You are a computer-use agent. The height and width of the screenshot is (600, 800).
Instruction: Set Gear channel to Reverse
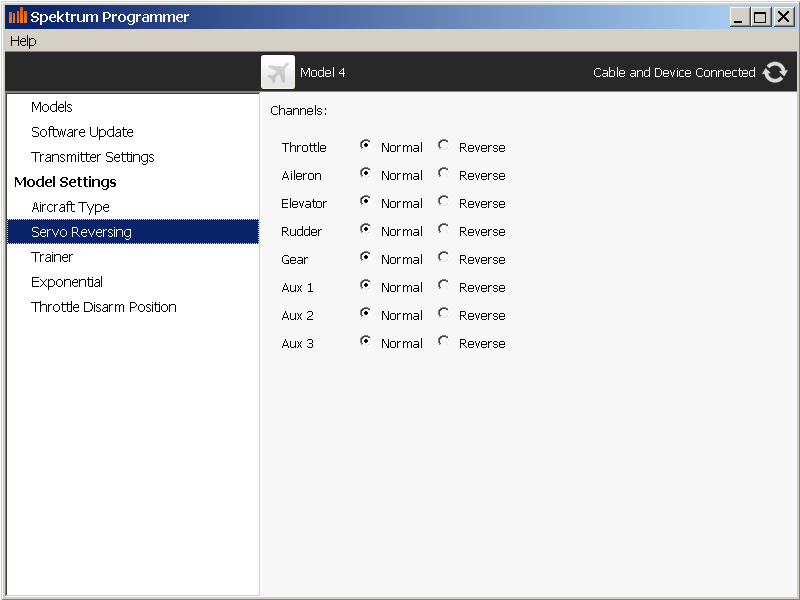point(443,257)
